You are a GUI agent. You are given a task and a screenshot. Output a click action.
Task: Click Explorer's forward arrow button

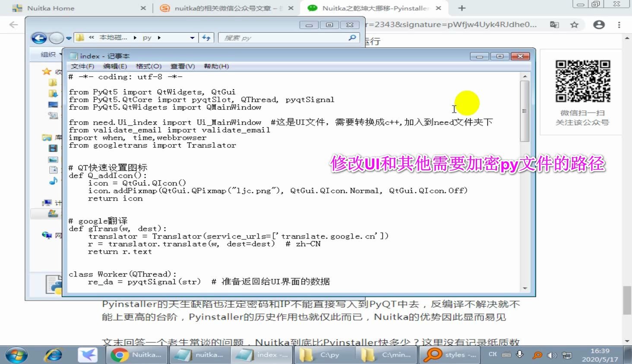point(56,38)
